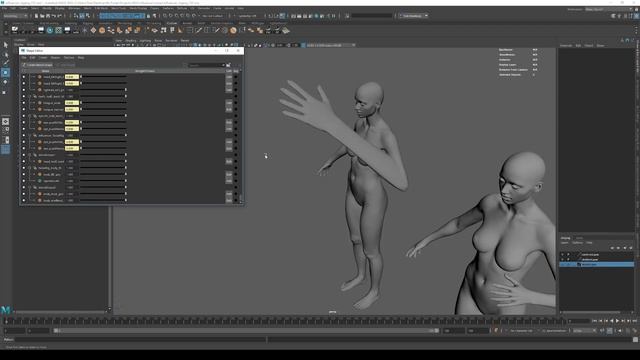
Task: Click the New Scene icon on the status line
Action: [36, 16]
